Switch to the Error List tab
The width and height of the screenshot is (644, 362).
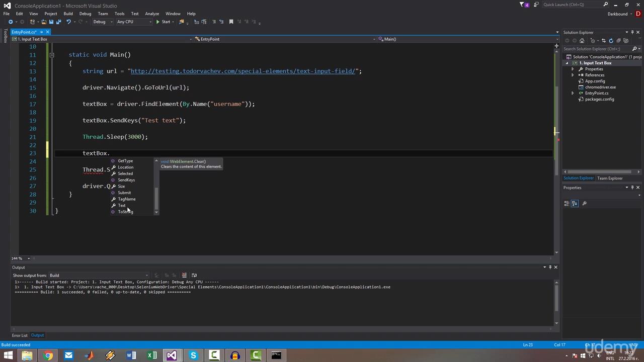[x=20, y=335]
